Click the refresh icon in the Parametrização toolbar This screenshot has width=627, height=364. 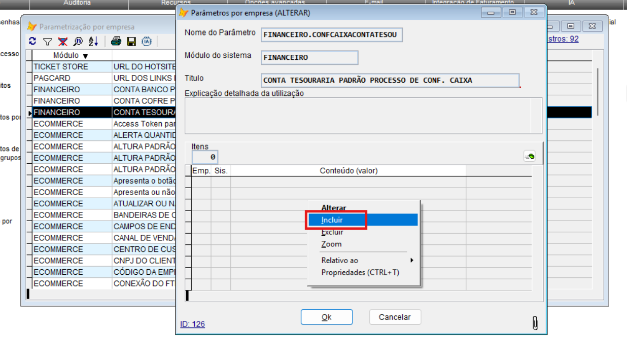32,42
